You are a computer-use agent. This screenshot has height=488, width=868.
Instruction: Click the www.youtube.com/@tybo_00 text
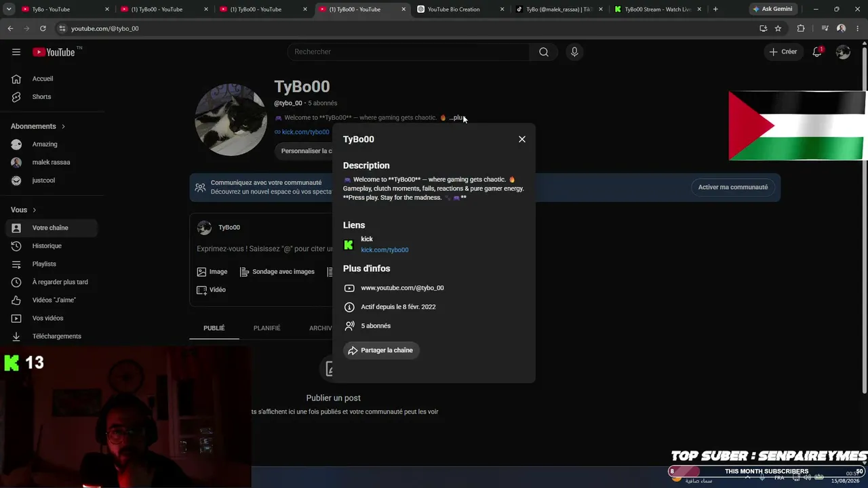tap(402, 288)
